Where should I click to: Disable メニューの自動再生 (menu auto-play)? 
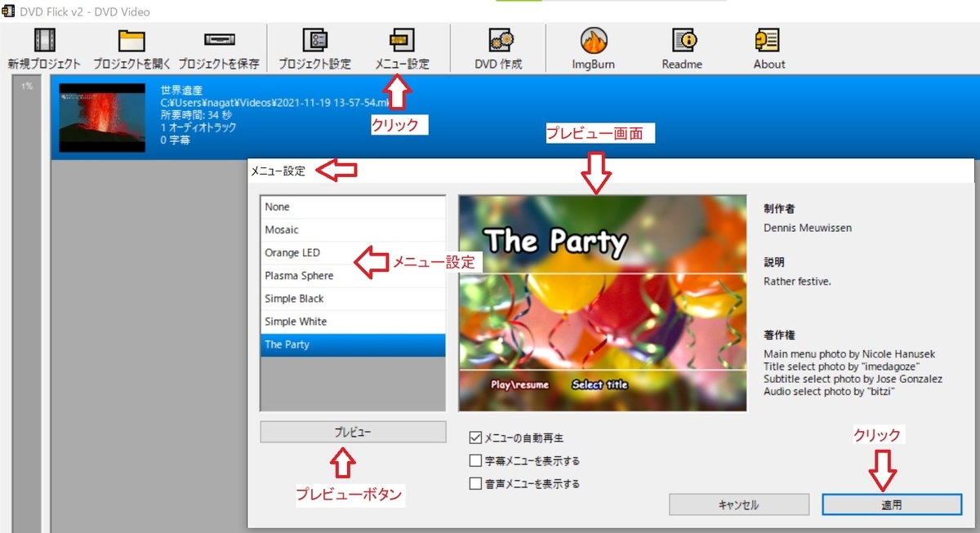point(474,438)
